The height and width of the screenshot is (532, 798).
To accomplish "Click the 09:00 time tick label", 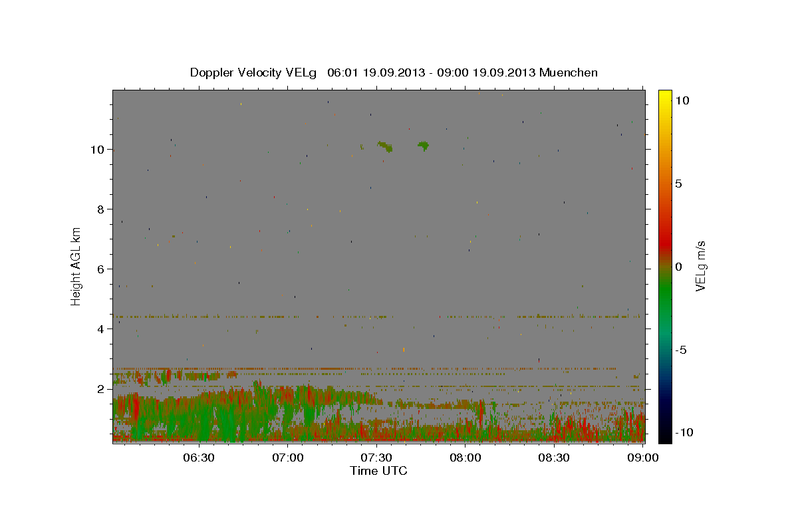I will [642, 458].
